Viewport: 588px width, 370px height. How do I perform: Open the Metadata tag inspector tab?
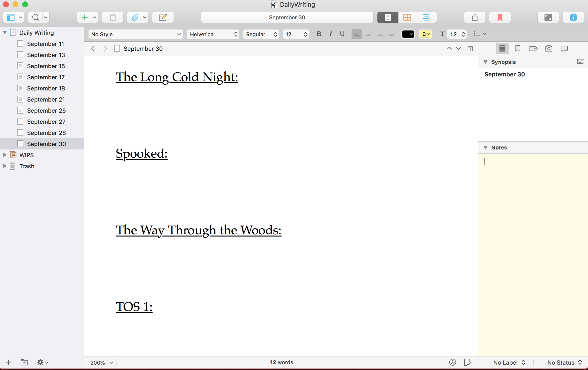[533, 48]
